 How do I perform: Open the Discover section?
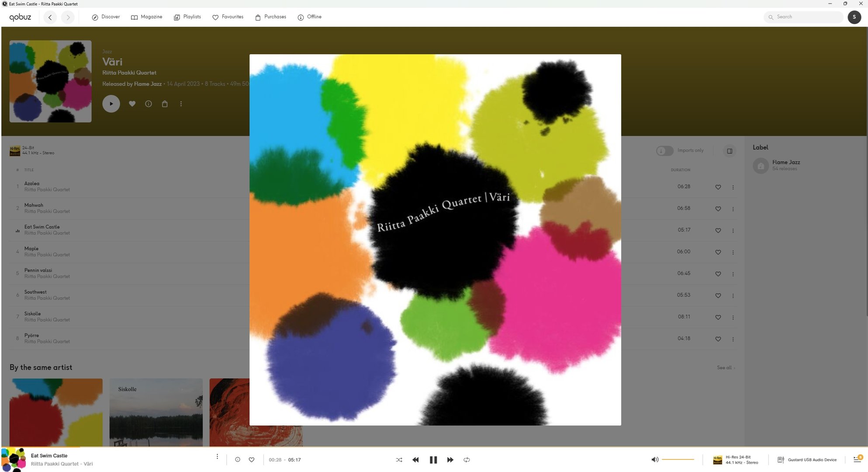click(106, 17)
